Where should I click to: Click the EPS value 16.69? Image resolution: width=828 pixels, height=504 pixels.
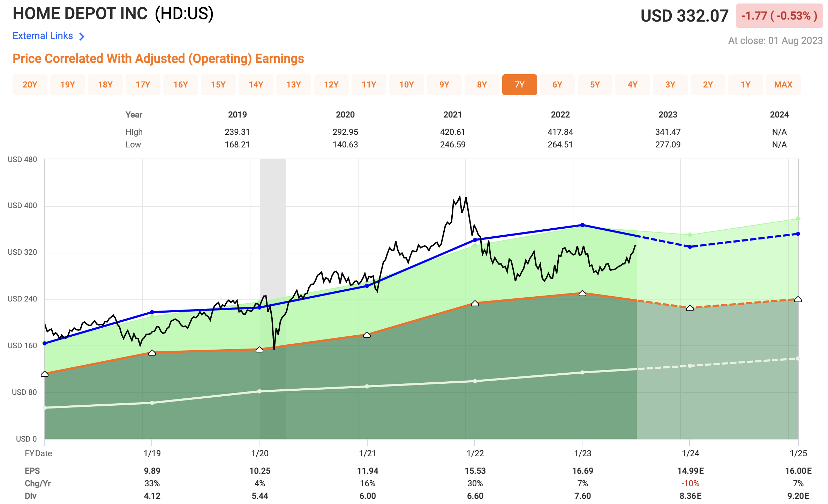point(582,471)
